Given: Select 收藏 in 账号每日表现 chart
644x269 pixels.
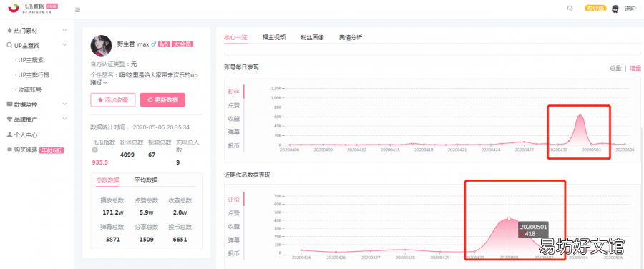Looking at the screenshot, I should 234,119.
